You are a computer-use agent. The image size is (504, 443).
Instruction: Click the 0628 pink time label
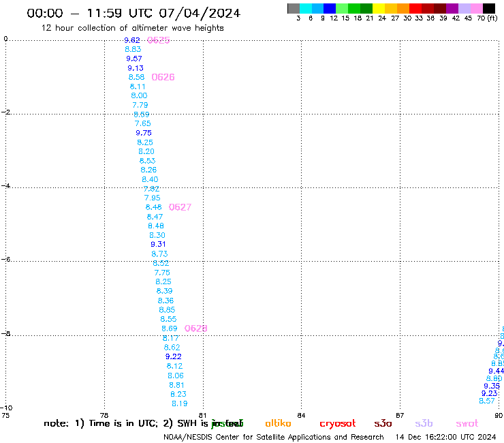click(195, 329)
